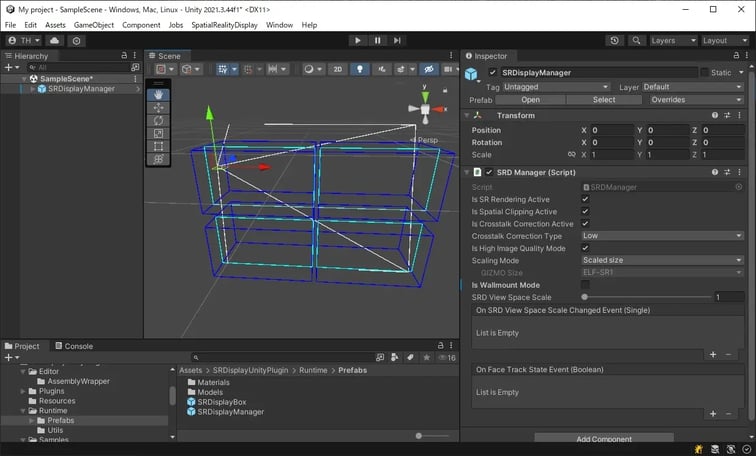Viewport: 756px width, 456px height.
Task: Click the Step frame button
Action: (397, 40)
